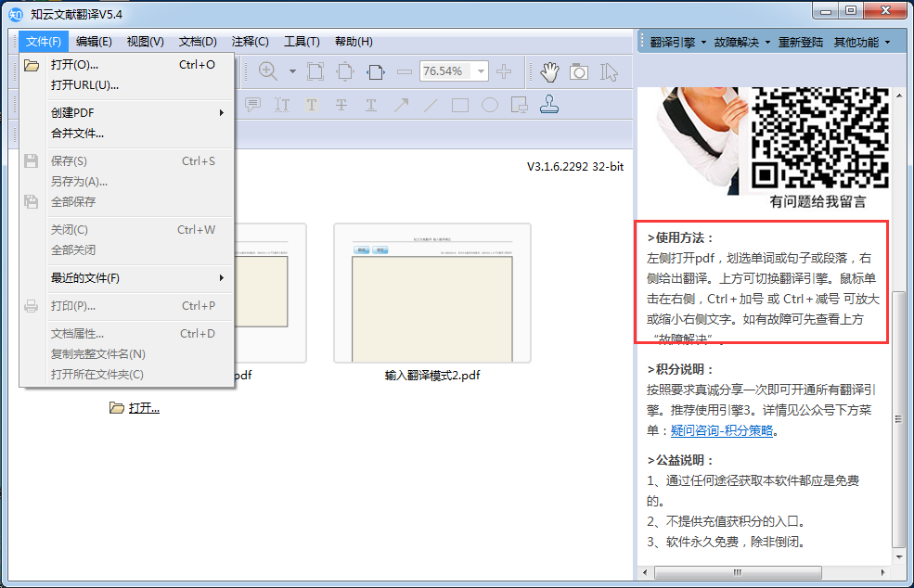Open the 其他功能 dropdown
This screenshot has width=914, height=588.
click(x=859, y=42)
